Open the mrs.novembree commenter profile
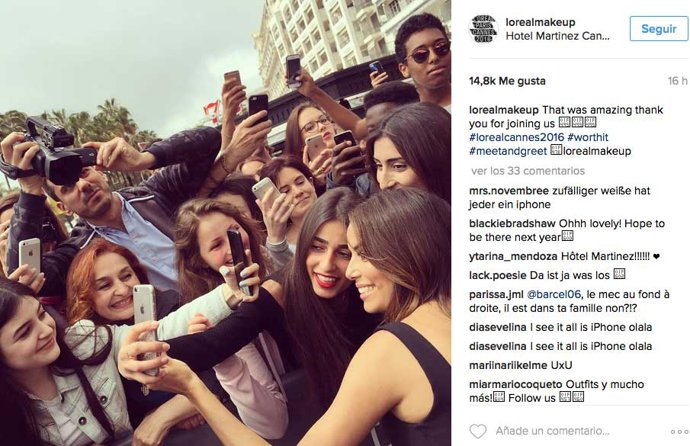Viewport: 690px width, 446px height. click(509, 191)
